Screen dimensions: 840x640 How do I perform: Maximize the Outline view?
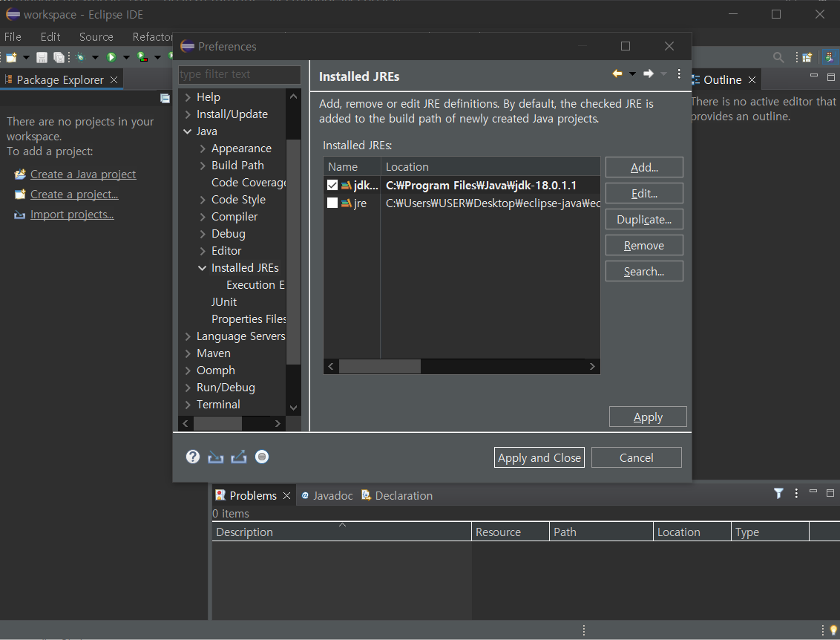(x=831, y=77)
